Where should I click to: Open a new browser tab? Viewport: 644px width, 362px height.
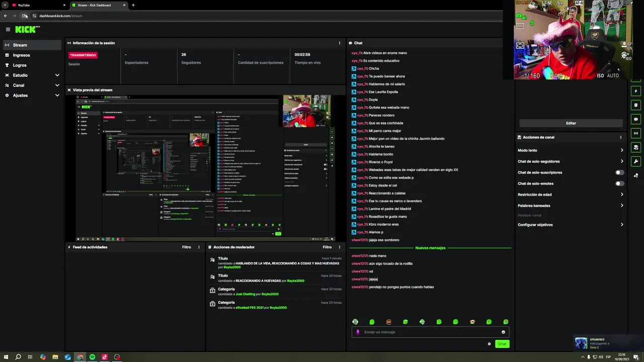[x=133, y=5]
